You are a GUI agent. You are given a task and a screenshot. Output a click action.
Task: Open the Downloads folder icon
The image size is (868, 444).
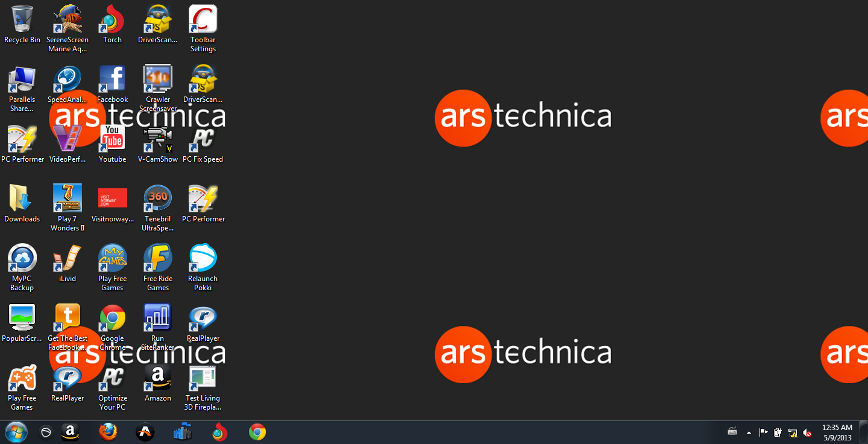coord(22,204)
